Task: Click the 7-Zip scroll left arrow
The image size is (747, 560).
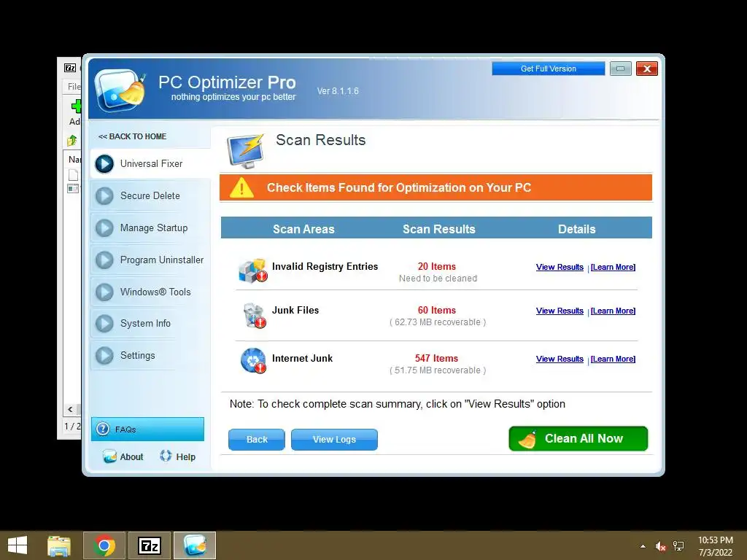Action: [x=71, y=409]
